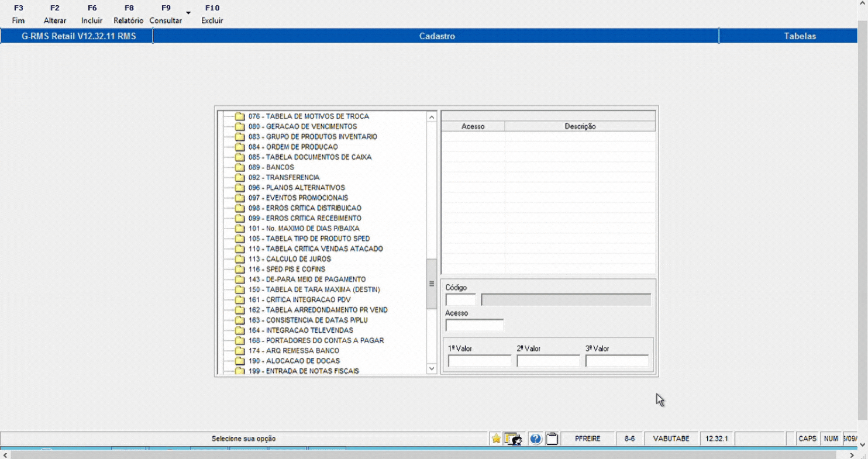Click the user window icon in status bar
The height and width of the screenshot is (459, 868).
pyautogui.click(x=514, y=439)
